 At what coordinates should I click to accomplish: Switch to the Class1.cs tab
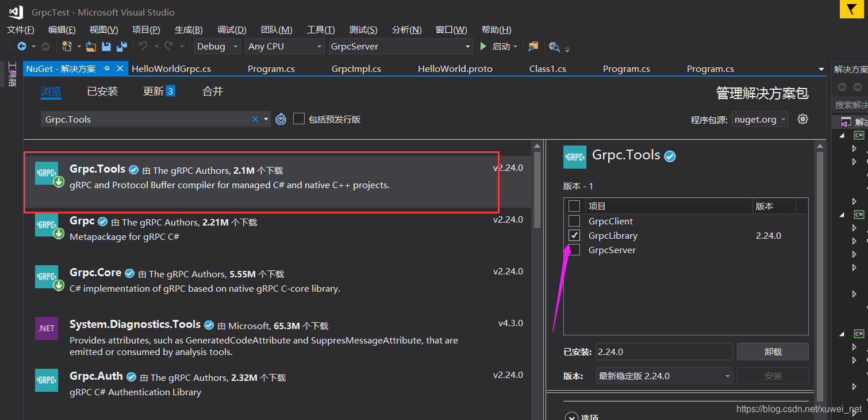point(548,68)
